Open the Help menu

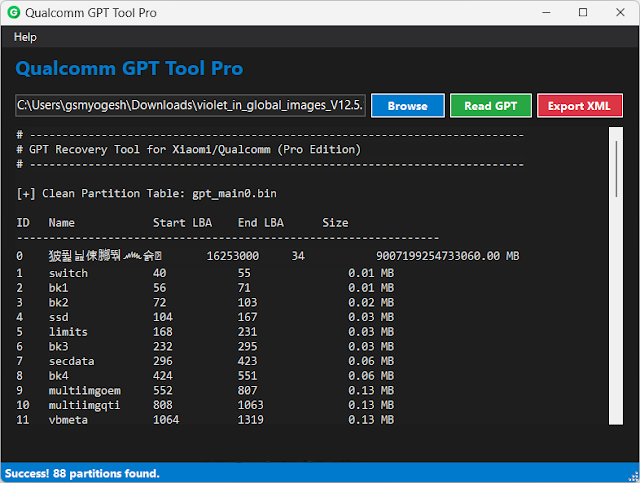point(25,37)
